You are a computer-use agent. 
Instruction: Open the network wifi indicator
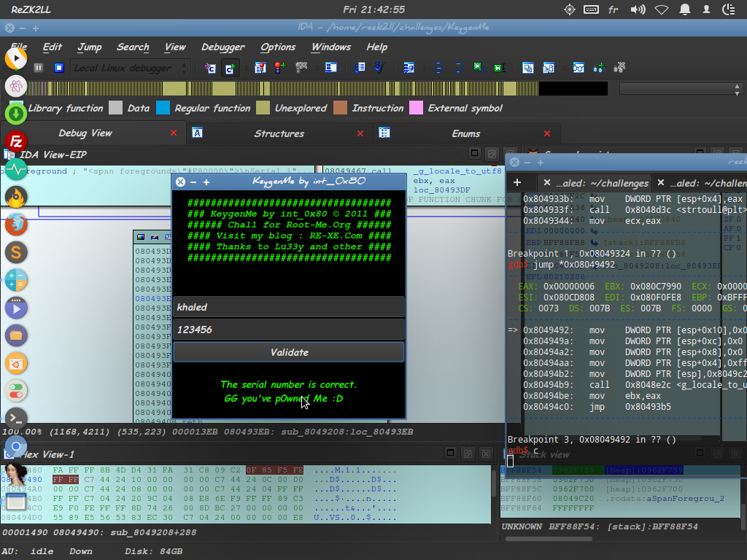coord(662,9)
